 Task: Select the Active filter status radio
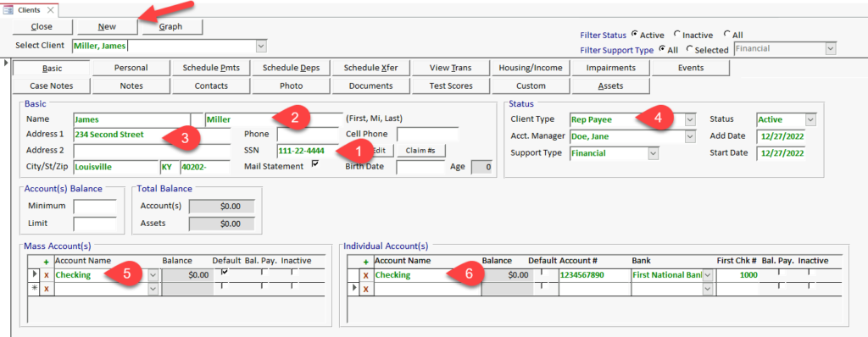634,35
